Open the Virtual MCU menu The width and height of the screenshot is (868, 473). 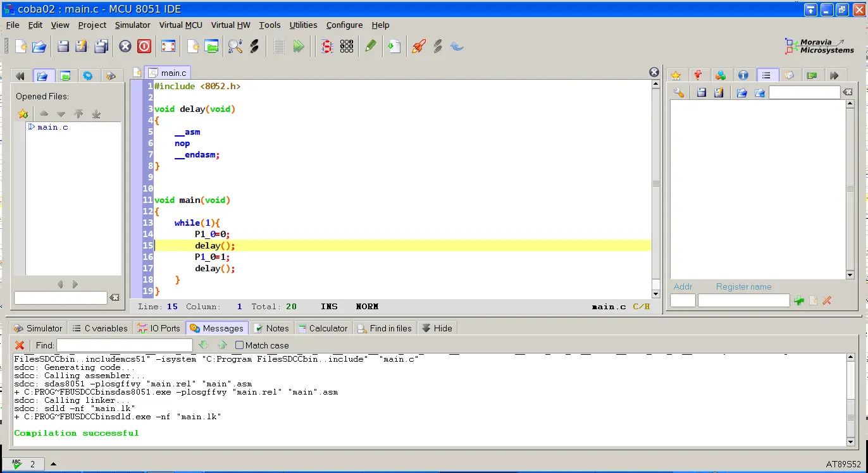(181, 25)
